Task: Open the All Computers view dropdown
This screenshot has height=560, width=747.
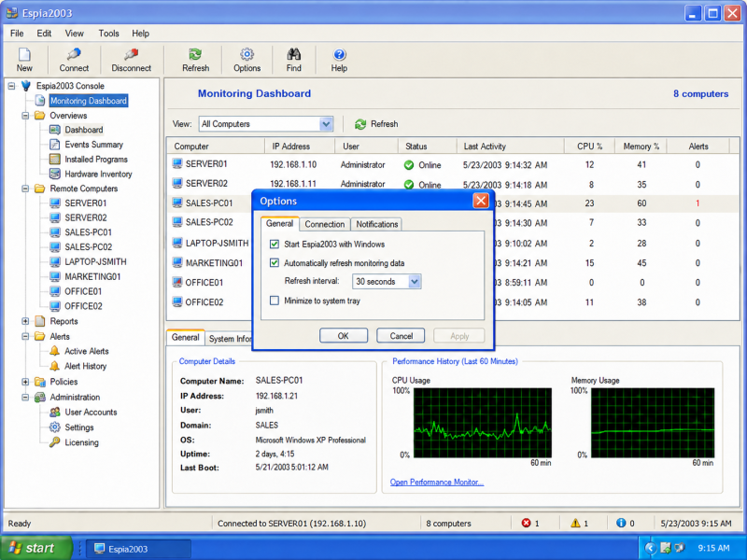Action: point(326,124)
